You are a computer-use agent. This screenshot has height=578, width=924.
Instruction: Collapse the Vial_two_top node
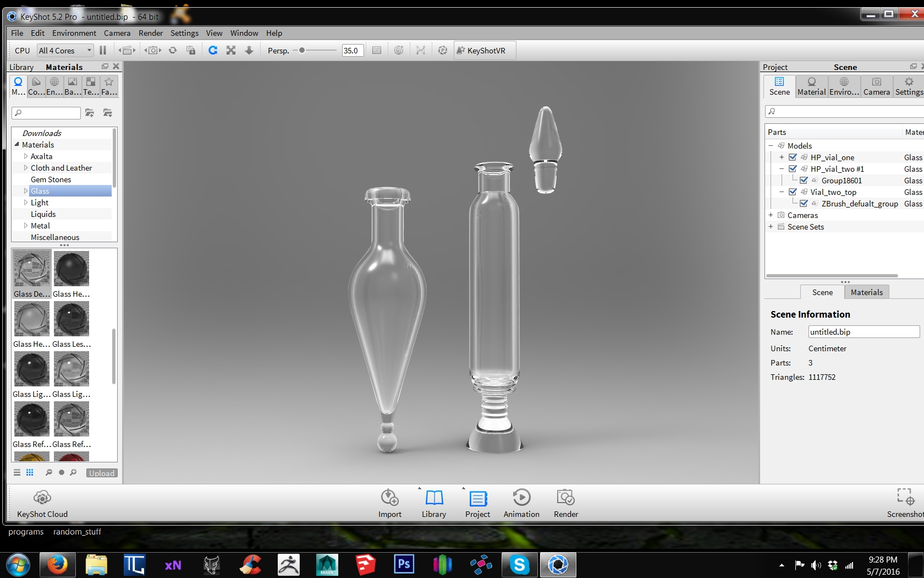point(782,192)
